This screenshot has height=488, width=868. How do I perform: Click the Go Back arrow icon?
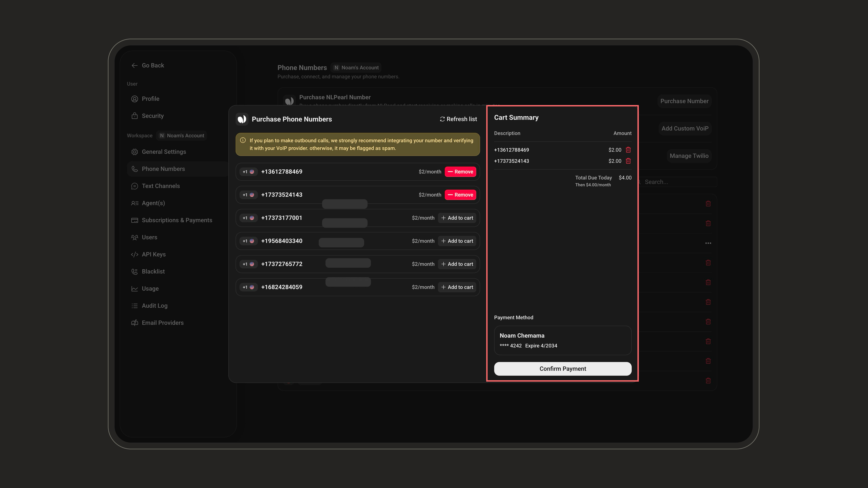coord(134,65)
